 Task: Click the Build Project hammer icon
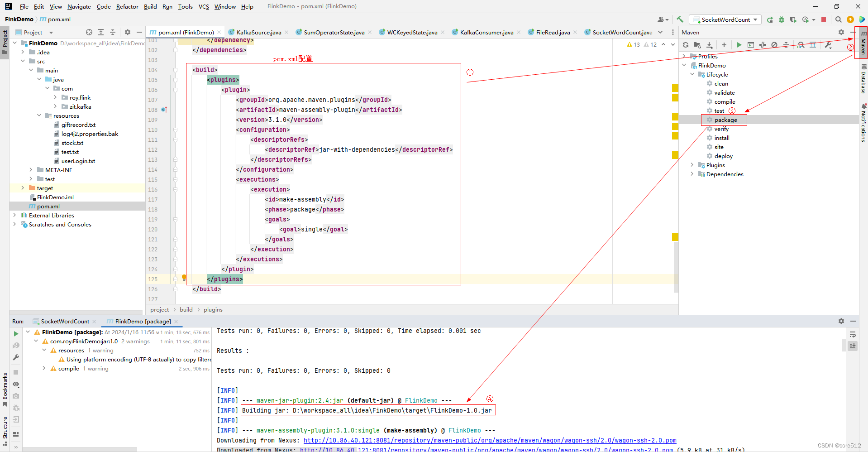tap(680, 19)
